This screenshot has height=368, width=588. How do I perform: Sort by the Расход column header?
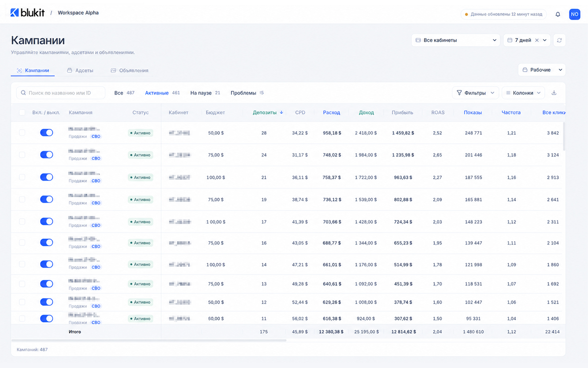point(331,112)
